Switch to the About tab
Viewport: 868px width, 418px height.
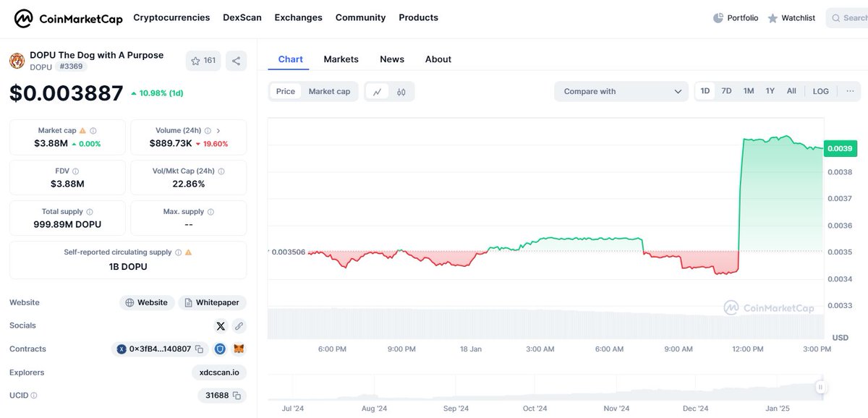click(x=438, y=59)
